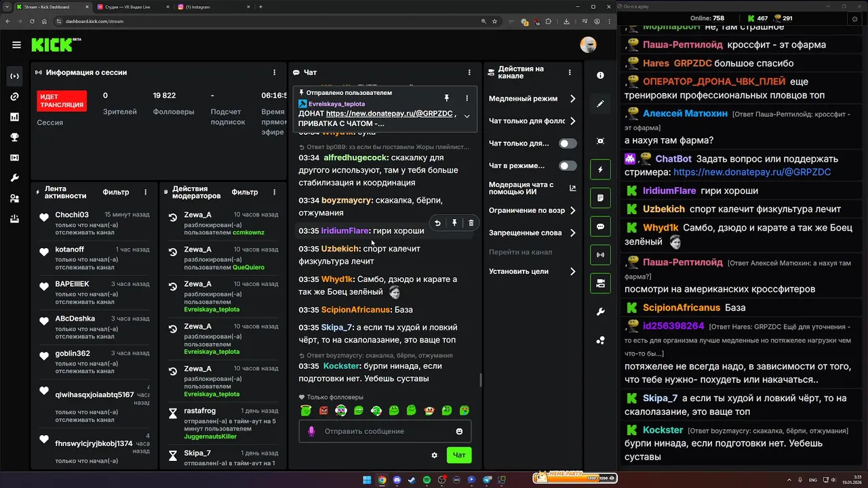Open the wrench settings icon in left sidebar
This screenshot has width=868, height=488.
[14, 178]
